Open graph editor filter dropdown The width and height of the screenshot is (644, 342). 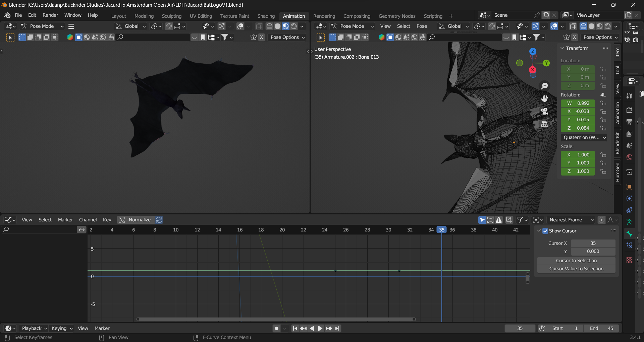coord(522,220)
